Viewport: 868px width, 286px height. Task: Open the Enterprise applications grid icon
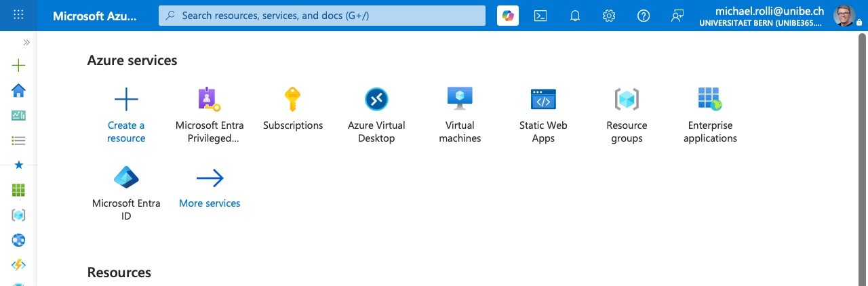[710, 99]
